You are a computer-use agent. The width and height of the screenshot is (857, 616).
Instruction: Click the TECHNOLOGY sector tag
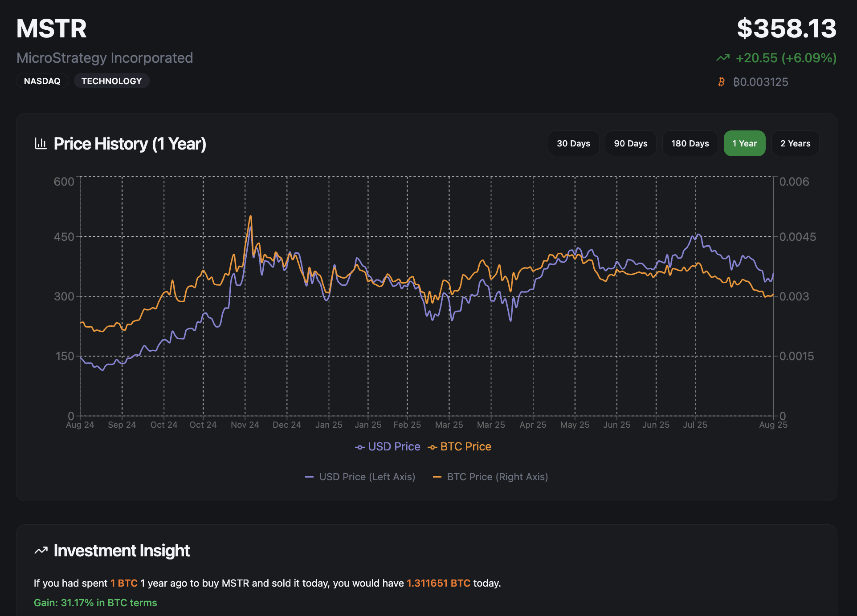point(111,81)
